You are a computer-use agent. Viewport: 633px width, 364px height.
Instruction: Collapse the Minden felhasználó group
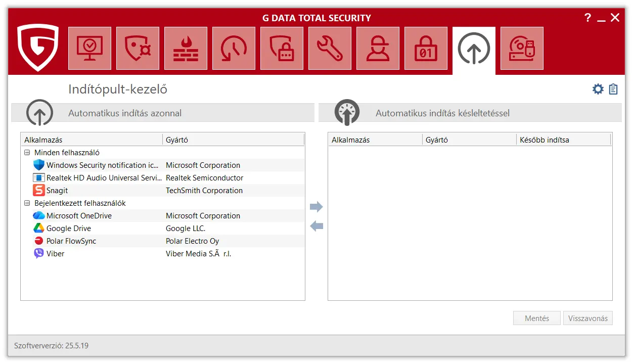(27, 153)
